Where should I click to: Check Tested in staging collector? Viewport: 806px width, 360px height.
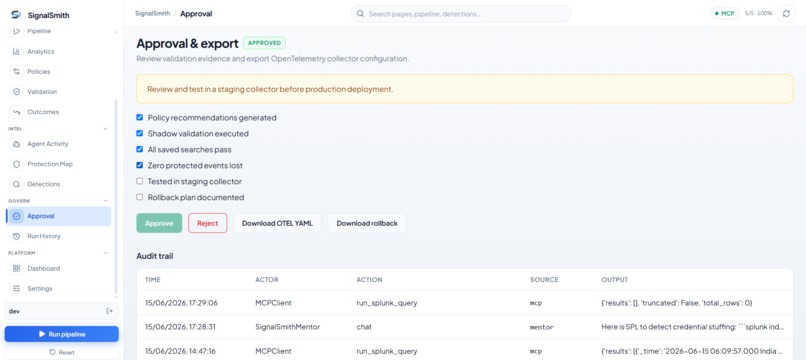[139, 181]
